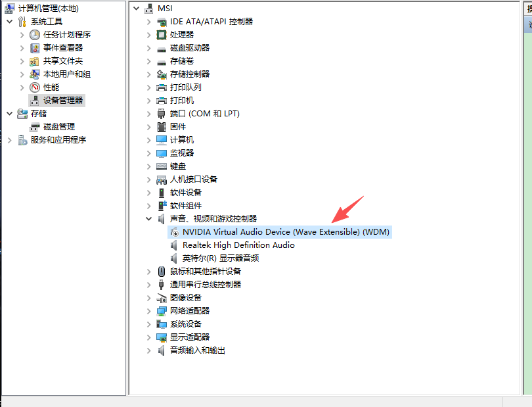Click the 处理器 processor chip icon

(162, 35)
